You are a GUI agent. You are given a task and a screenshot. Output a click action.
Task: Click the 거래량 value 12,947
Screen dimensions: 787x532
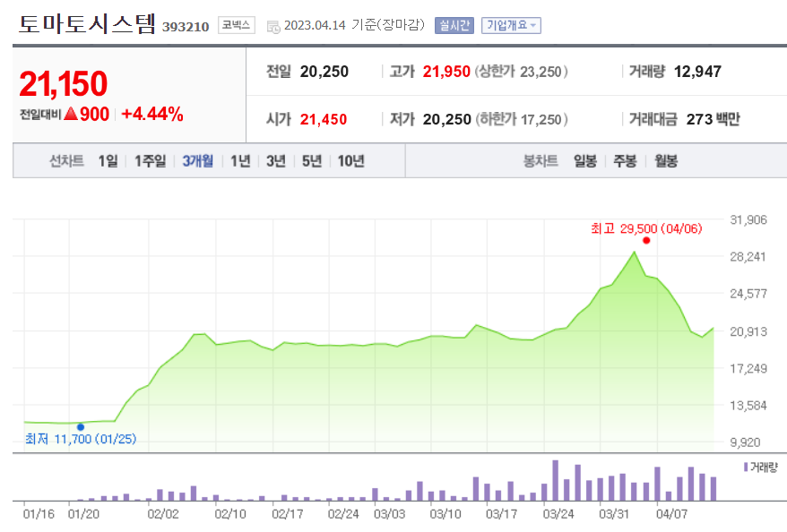(x=697, y=72)
